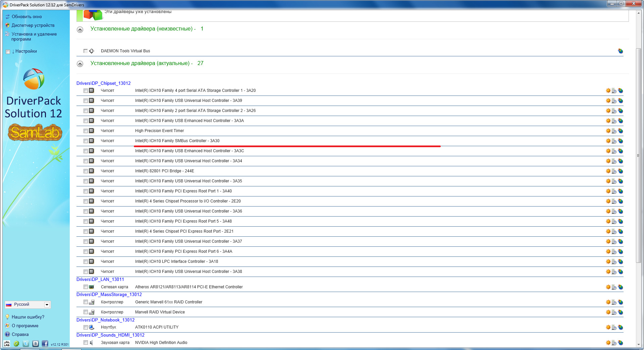Collapse the up-to-date installed drivers section
The width and height of the screenshot is (644, 350).
80,64
